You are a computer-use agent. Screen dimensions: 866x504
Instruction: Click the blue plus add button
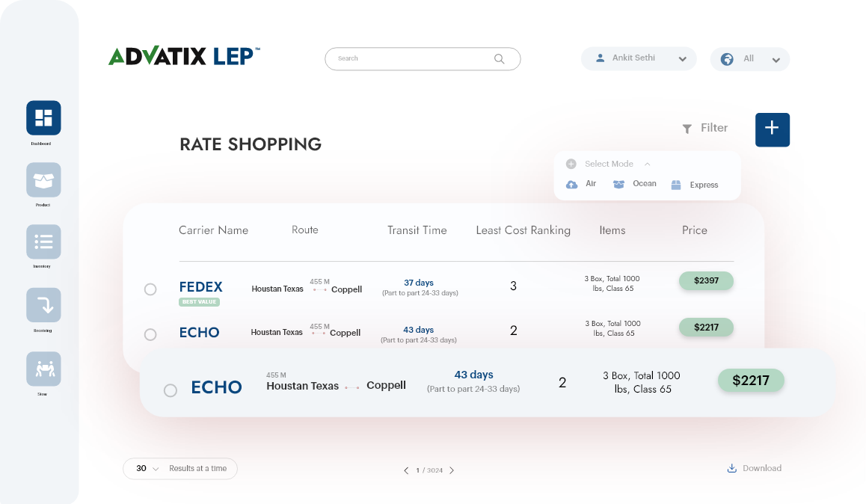[x=772, y=129]
